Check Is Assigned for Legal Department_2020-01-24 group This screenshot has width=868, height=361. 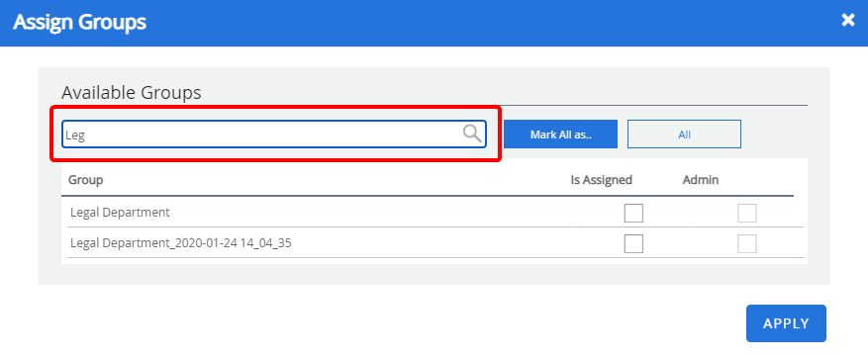pos(633,243)
